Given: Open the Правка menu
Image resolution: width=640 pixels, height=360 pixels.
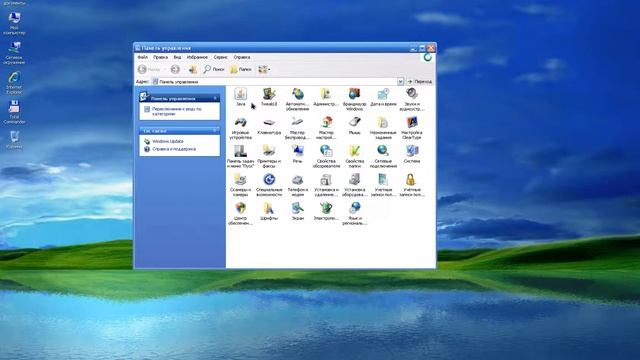Looking at the screenshot, I should pyautogui.click(x=160, y=57).
